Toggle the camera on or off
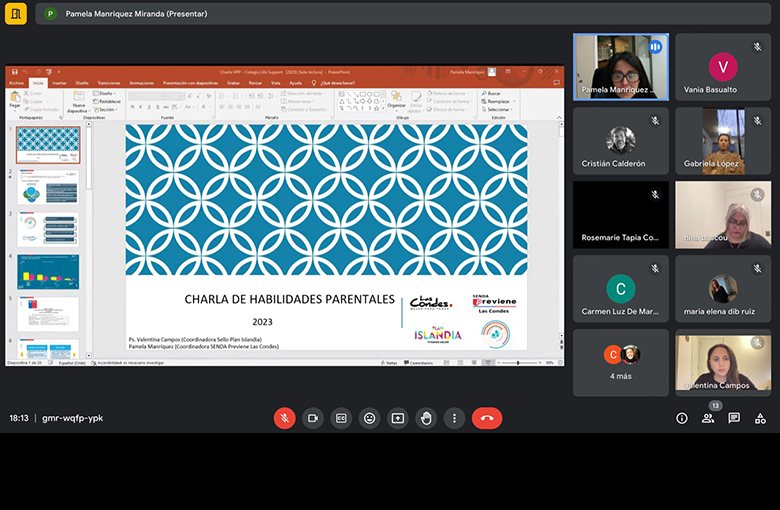This screenshot has height=510, width=780. pos(313,418)
